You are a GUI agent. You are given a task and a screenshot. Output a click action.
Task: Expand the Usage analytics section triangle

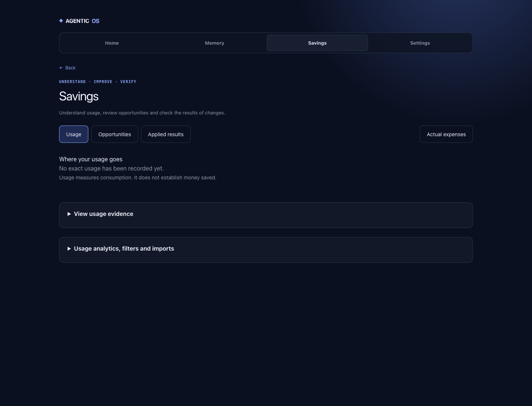(69, 249)
